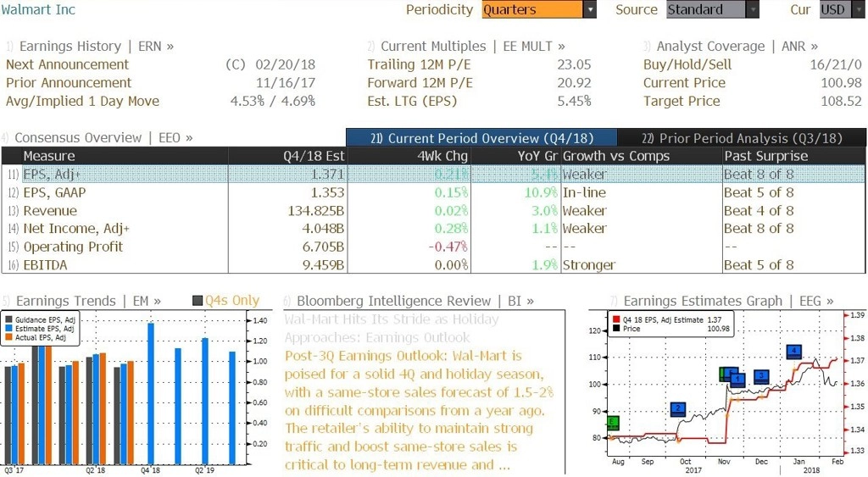Click green E earnings marker near August

click(x=613, y=423)
